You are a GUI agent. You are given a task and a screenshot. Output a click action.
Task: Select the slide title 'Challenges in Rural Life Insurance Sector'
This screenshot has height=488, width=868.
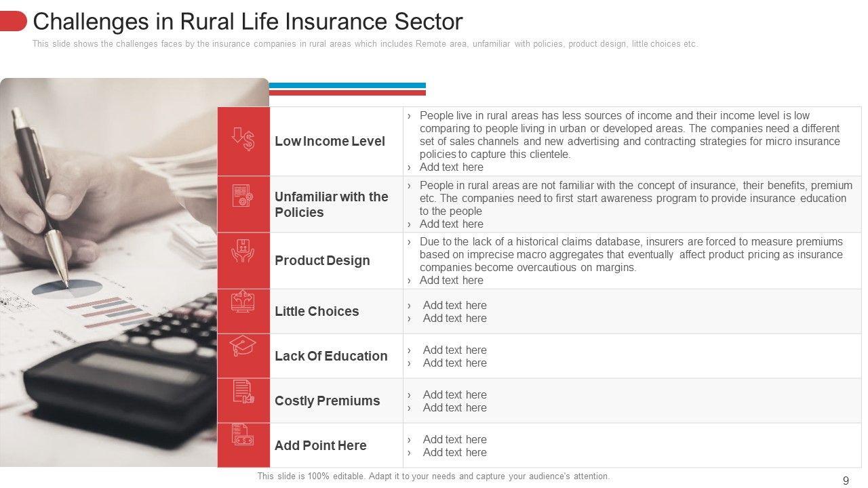point(248,22)
